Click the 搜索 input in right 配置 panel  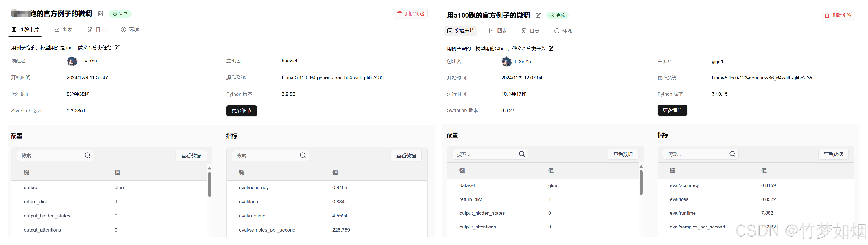click(x=485, y=154)
